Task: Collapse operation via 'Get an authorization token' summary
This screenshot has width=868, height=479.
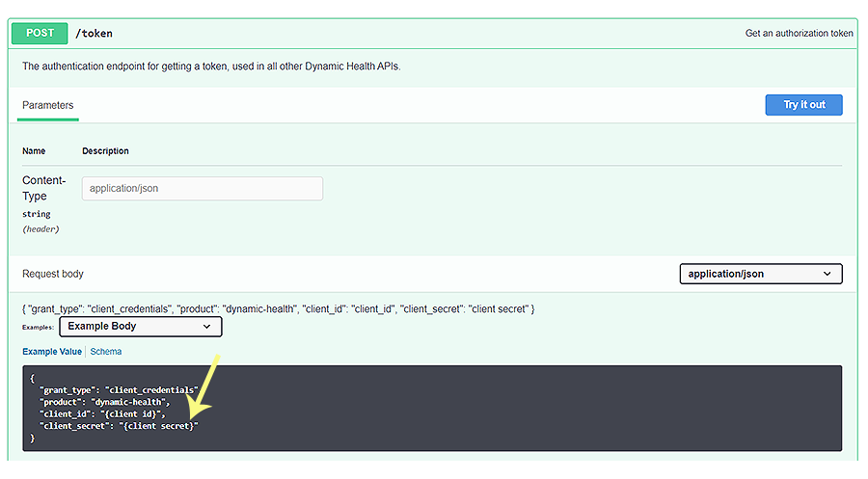Action: click(x=799, y=34)
